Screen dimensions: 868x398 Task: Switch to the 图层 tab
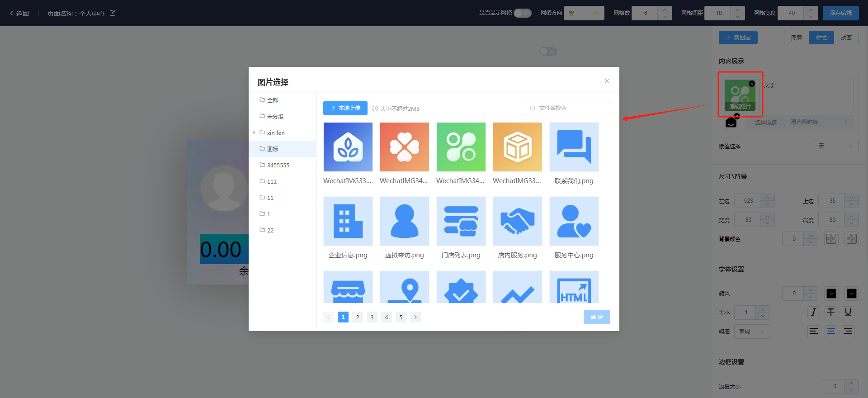click(796, 38)
